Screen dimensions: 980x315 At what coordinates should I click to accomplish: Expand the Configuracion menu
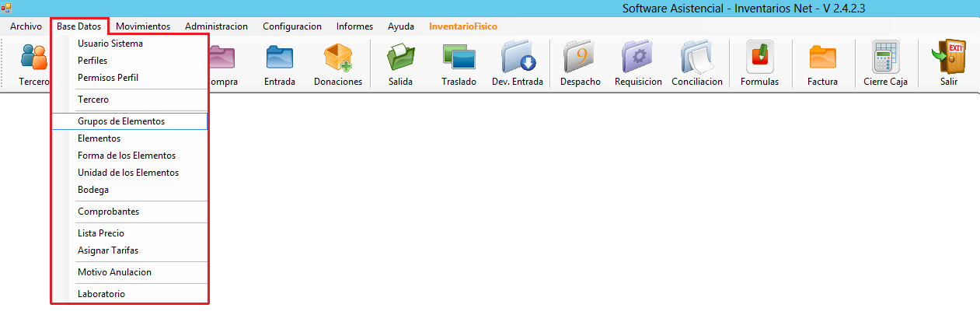click(x=292, y=26)
